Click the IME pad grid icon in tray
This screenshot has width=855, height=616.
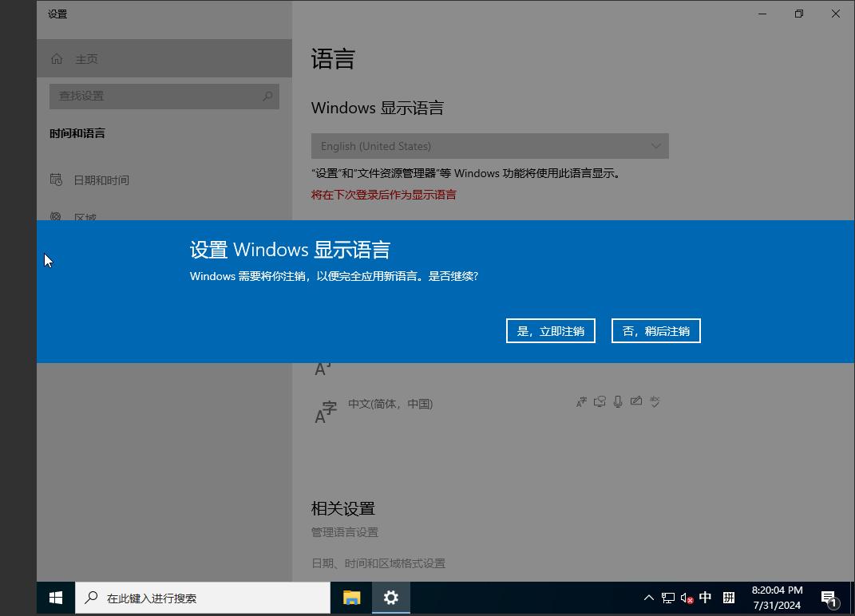pos(729,598)
